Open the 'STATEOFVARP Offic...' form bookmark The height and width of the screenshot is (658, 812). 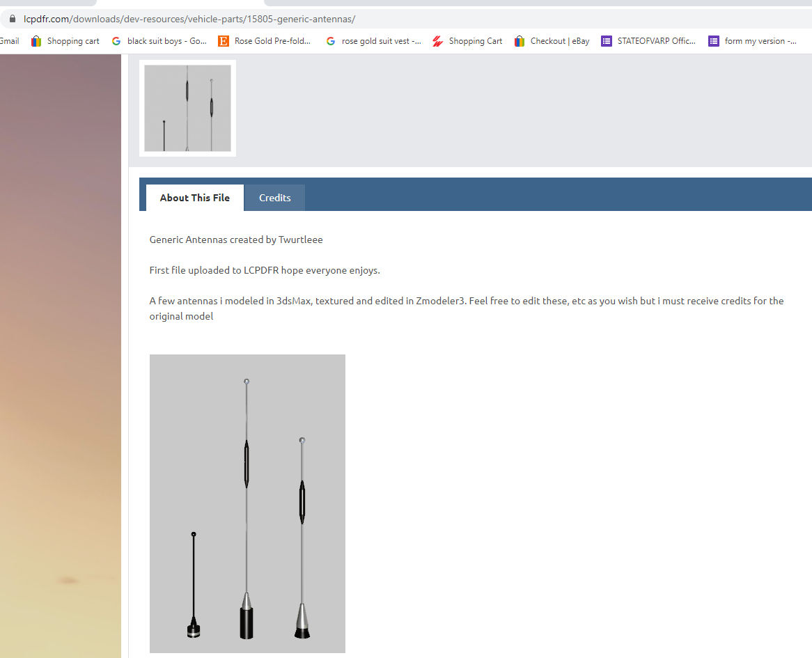click(x=648, y=41)
